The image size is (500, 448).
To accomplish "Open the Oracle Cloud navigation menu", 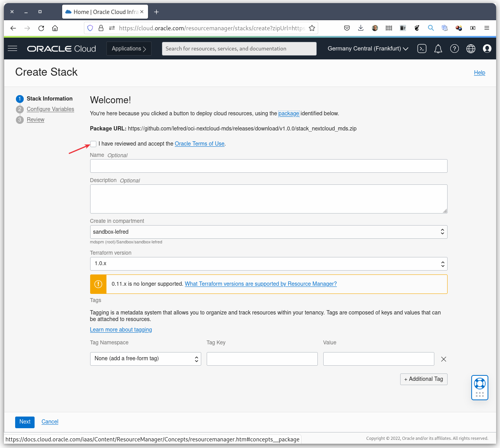I will (12, 49).
